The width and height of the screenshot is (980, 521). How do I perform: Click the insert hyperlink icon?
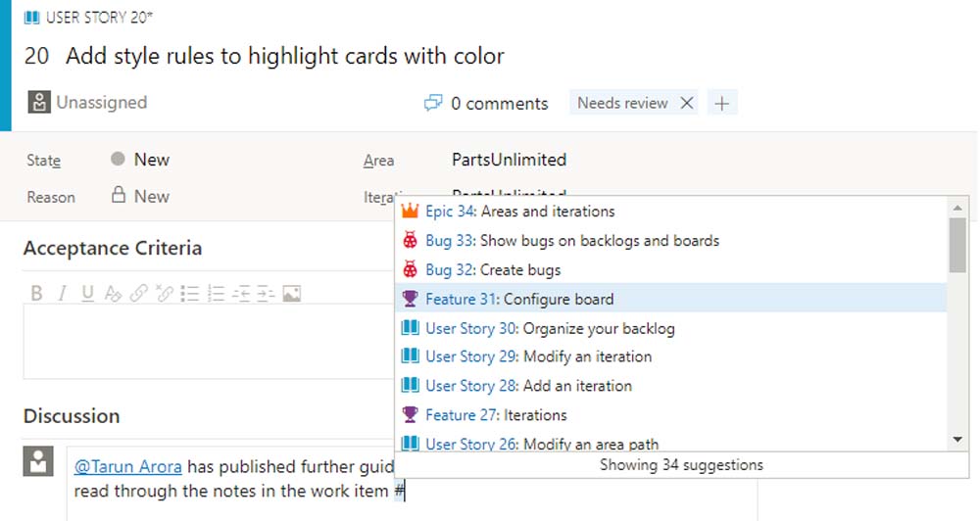139,293
